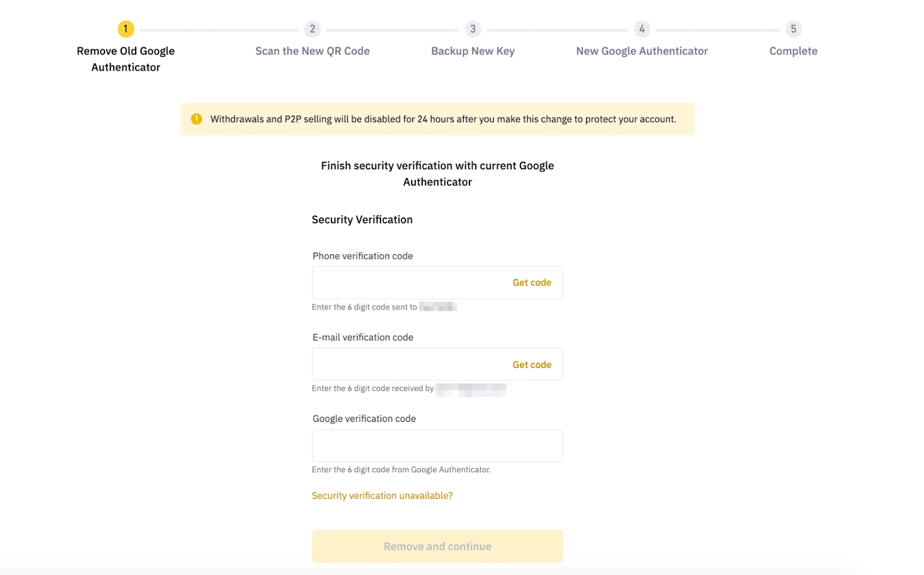Screen dimensions: 924x575
Task: Open the Backup New Key step label
Action: coord(472,51)
